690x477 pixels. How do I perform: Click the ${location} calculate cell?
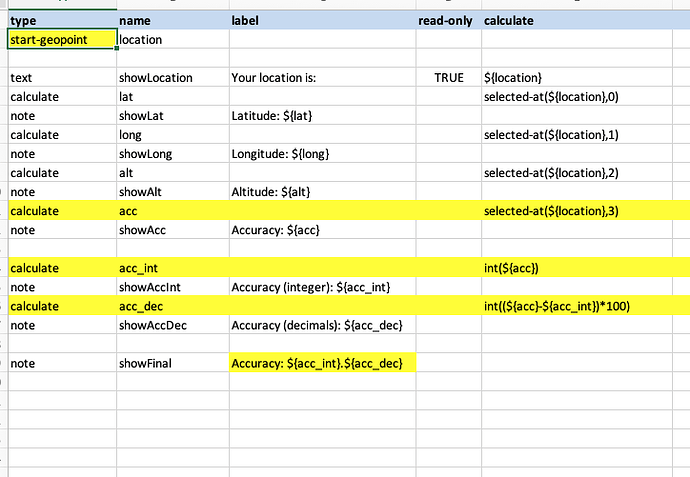click(583, 78)
